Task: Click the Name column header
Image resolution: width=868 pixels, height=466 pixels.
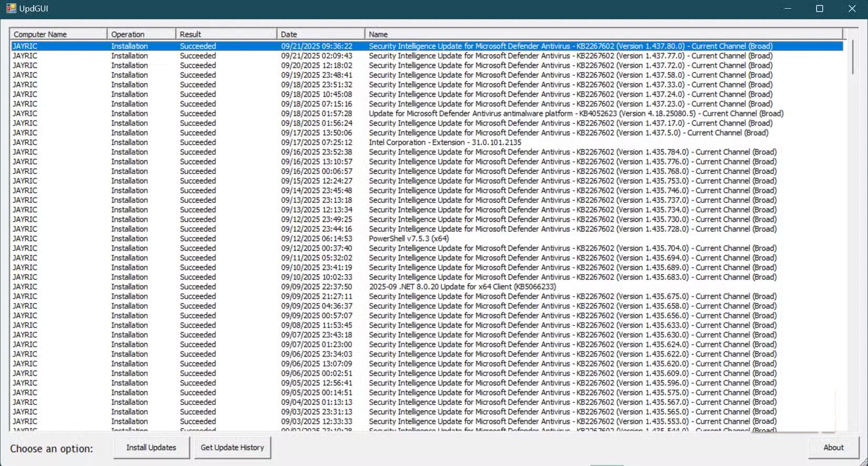Action: click(x=604, y=34)
